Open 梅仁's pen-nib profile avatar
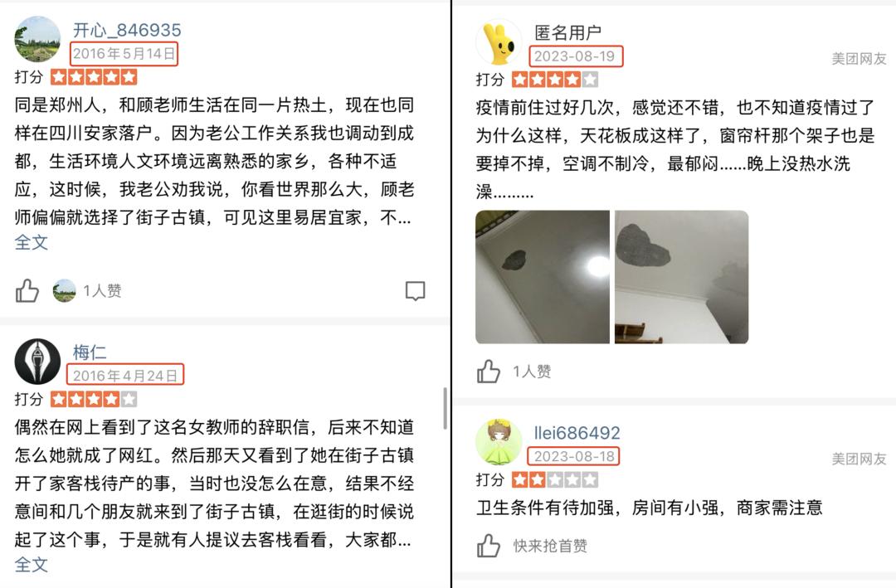The width and height of the screenshot is (896, 588). (x=37, y=362)
